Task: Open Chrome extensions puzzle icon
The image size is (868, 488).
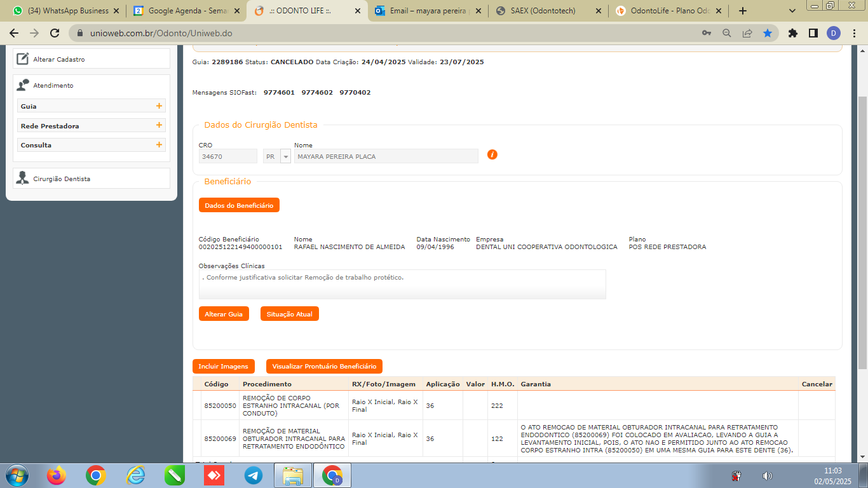Action: 792,33
